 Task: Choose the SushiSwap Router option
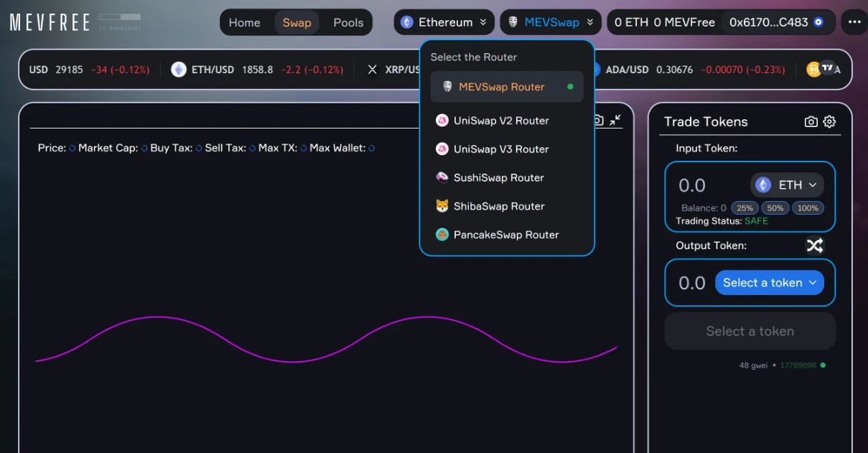pyautogui.click(x=498, y=177)
